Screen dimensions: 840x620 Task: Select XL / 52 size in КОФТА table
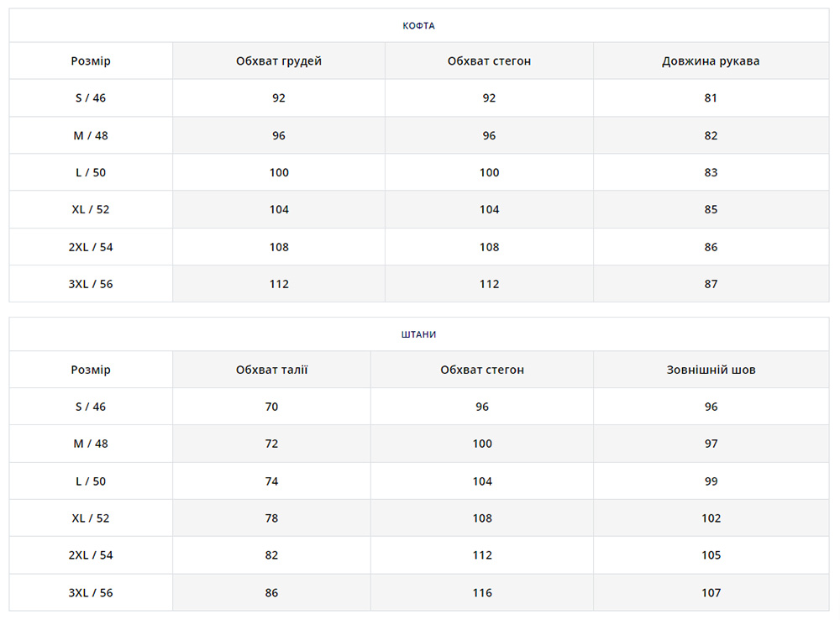tap(91, 209)
